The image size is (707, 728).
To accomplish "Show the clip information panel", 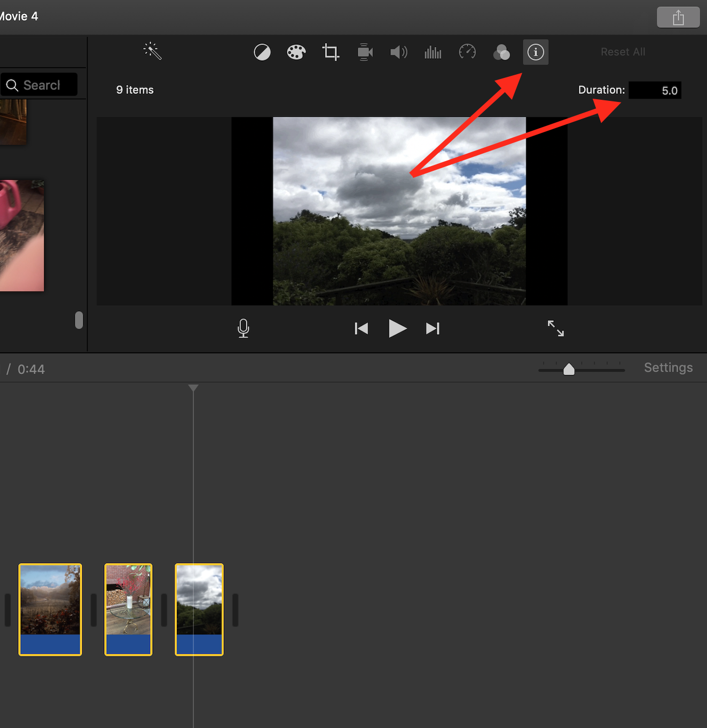I will pos(536,52).
